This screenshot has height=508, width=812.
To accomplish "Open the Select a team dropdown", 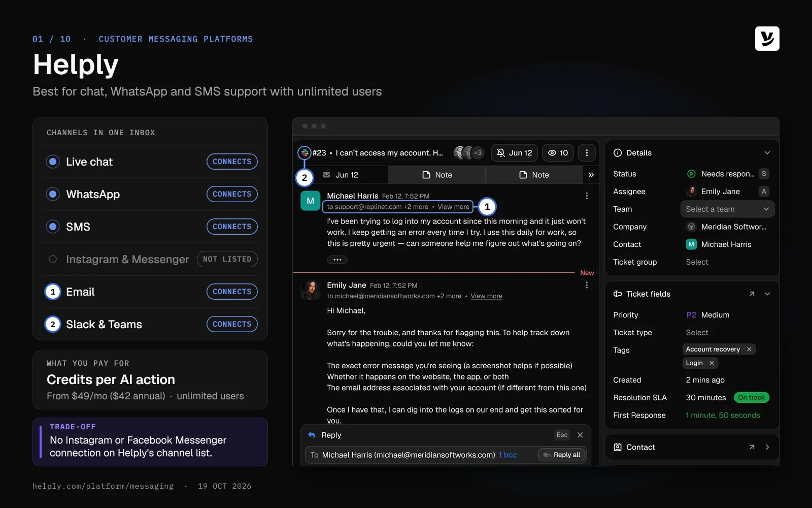I will point(727,209).
